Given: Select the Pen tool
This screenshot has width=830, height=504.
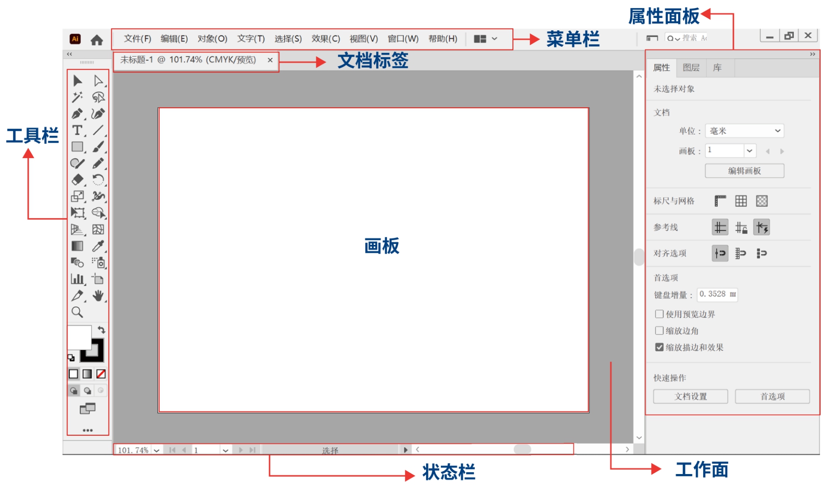Looking at the screenshot, I should (77, 113).
